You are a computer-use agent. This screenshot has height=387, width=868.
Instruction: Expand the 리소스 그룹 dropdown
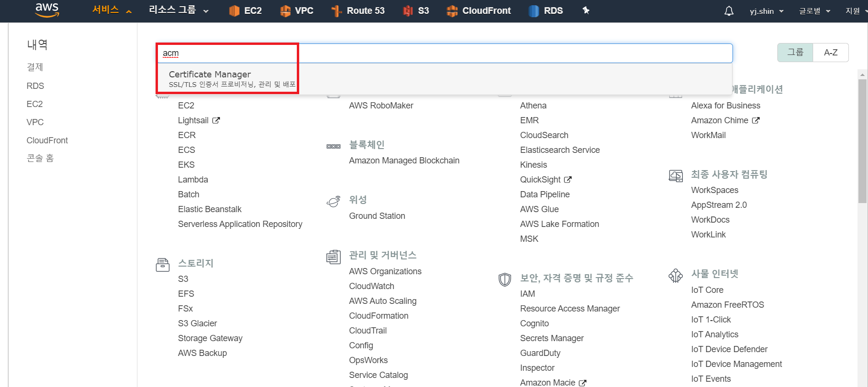179,10
